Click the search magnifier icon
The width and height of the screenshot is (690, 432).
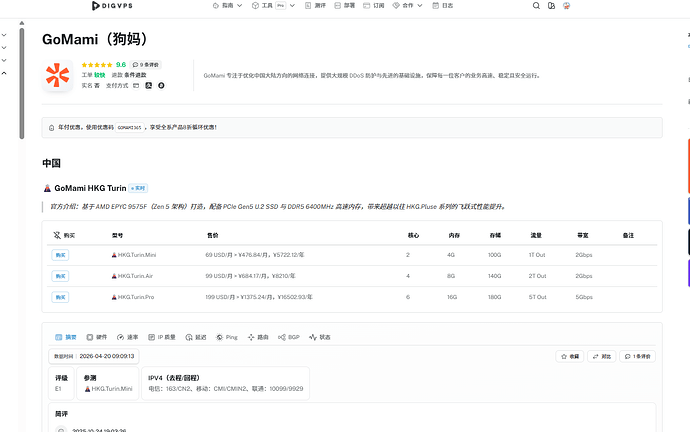click(536, 6)
